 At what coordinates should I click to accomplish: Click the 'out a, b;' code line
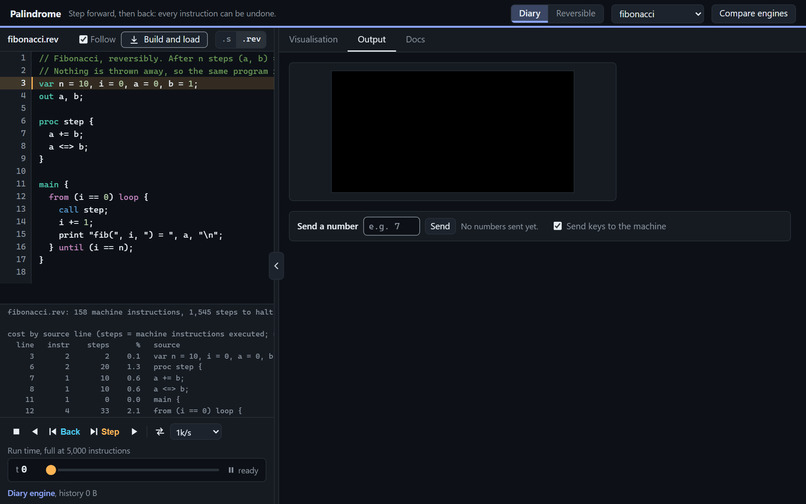[x=61, y=96]
